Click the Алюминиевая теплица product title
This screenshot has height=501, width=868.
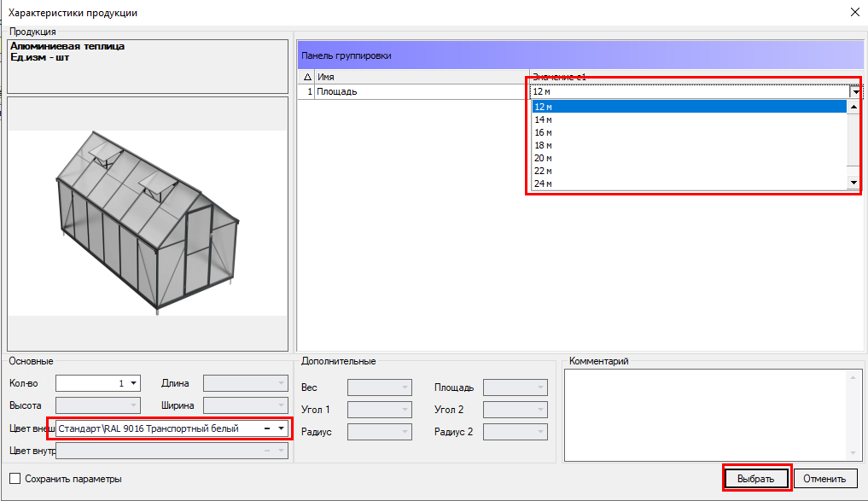click(67, 46)
